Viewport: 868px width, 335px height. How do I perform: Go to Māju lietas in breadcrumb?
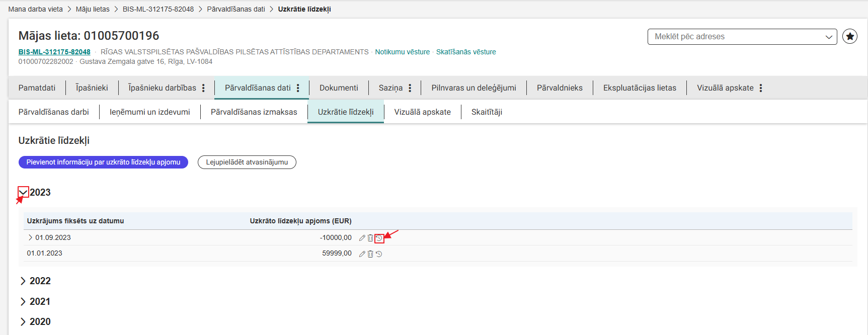point(93,9)
